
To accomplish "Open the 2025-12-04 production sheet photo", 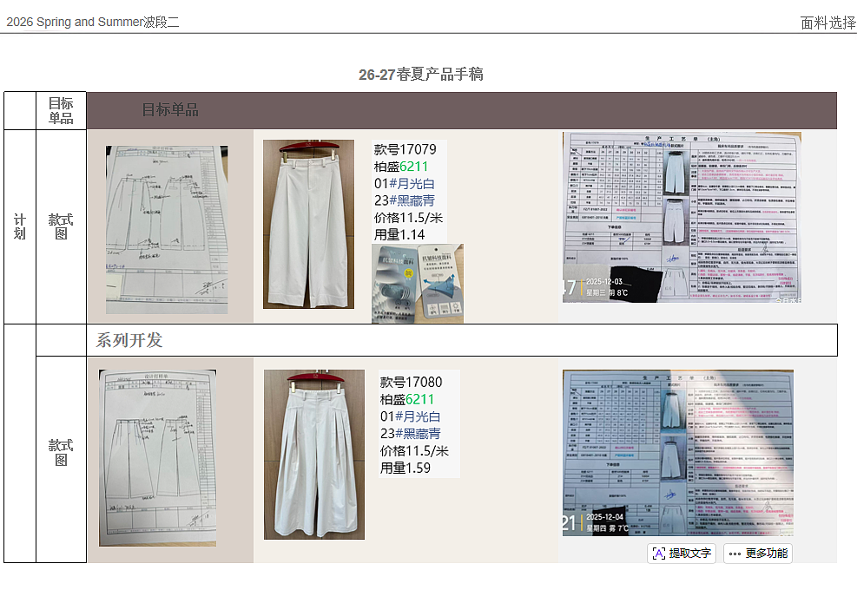I will (678, 453).
